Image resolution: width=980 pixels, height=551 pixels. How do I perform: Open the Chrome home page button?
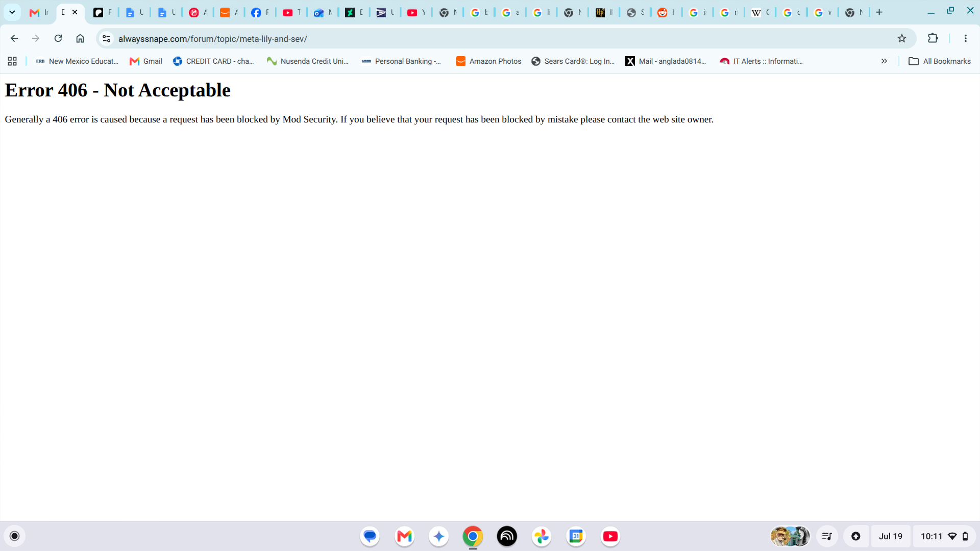80,38
